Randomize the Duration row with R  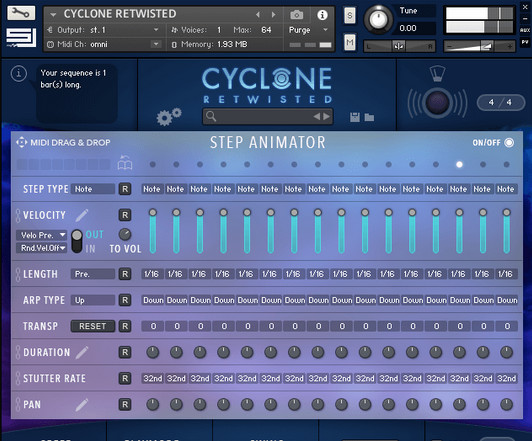125,352
